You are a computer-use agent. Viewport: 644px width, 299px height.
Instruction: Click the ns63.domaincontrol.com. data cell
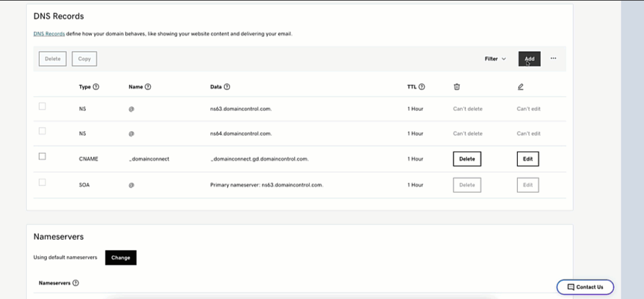tap(241, 109)
